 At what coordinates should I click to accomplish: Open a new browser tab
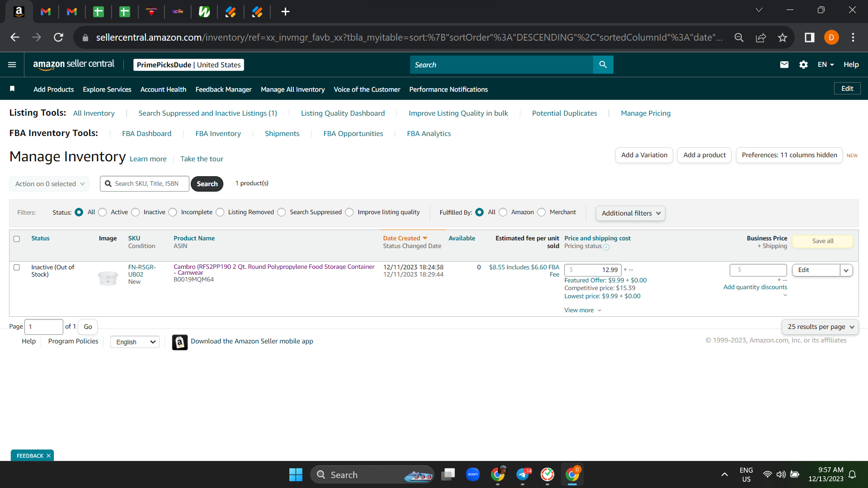pyautogui.click(x=285, y=12)
